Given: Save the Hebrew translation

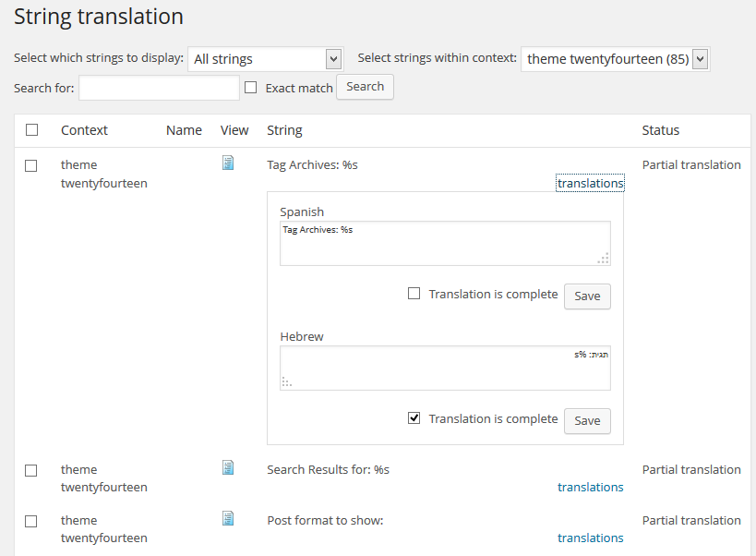Looking at the screenshot, I should [x=587, y=421].
